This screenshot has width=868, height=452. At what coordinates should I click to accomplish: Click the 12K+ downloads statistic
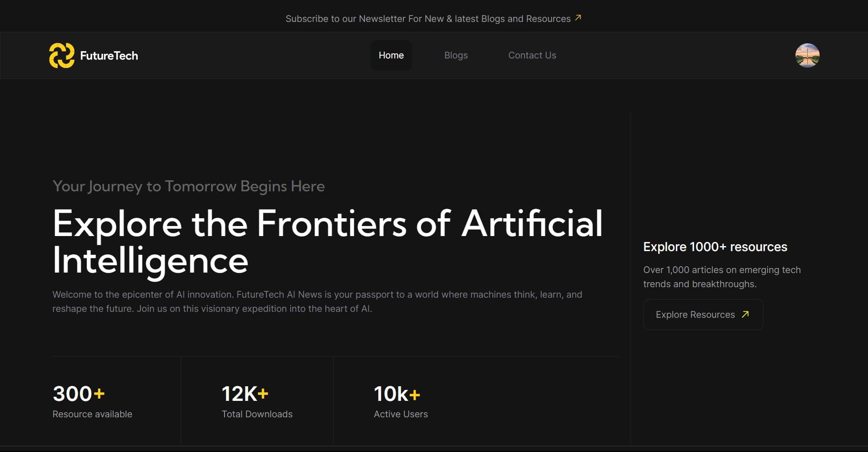(x=245, y=394)
